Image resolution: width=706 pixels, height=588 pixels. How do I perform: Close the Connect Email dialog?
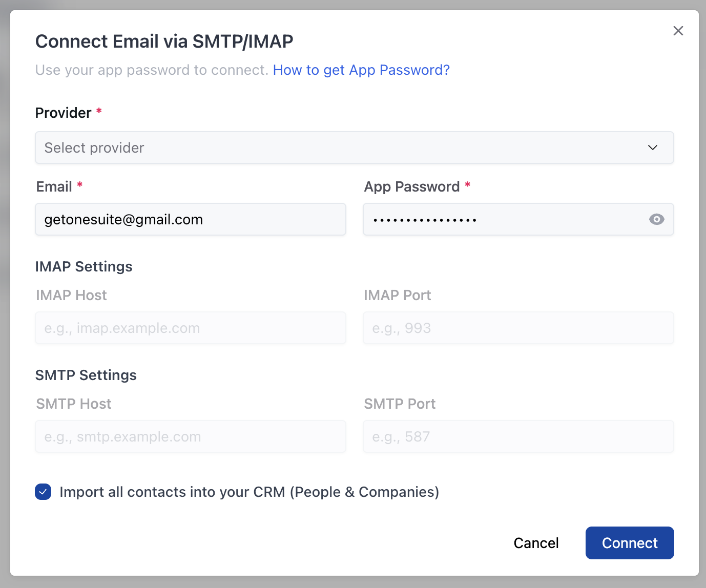[x=678, y=31]
